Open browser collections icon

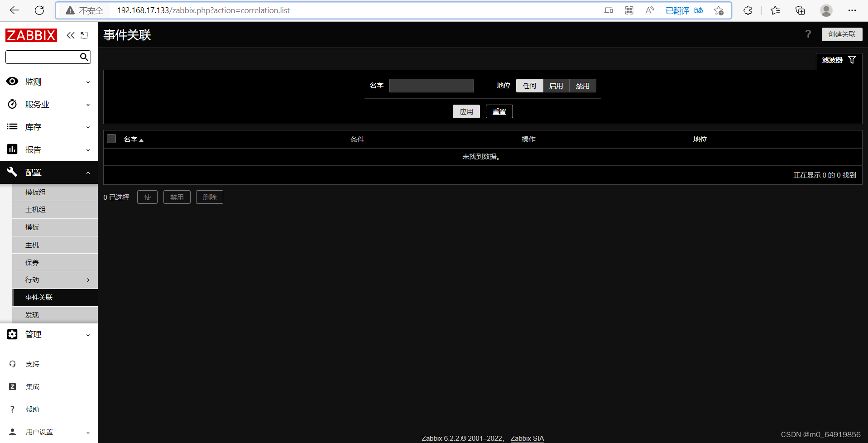pyautogui.click(x=800, y=10)
